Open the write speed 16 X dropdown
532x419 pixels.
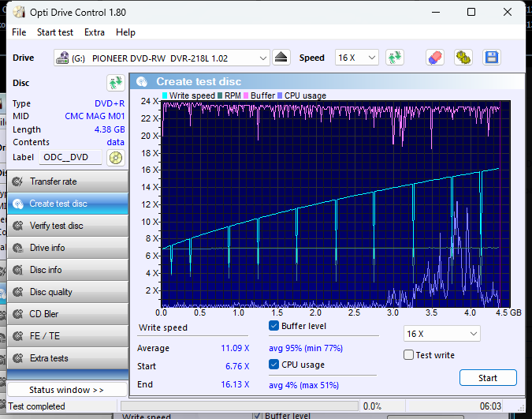click(x=441, y=334)
